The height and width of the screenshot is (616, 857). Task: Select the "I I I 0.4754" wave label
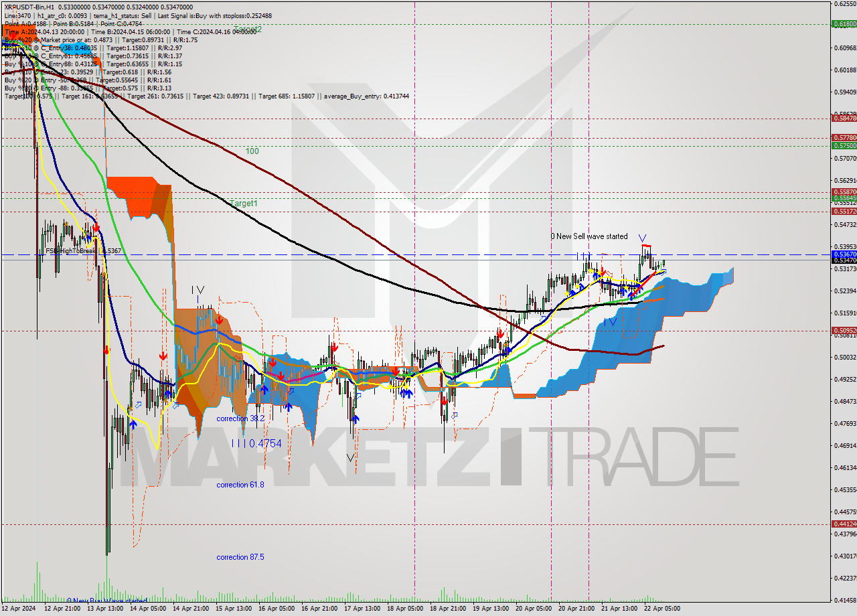[x=256, y=443]
